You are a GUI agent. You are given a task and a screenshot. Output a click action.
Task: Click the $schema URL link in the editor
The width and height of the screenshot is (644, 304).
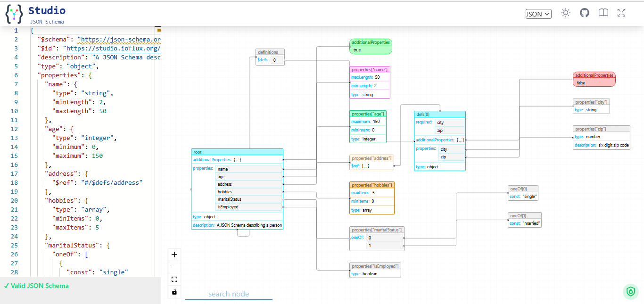click(x=120, y=40)
